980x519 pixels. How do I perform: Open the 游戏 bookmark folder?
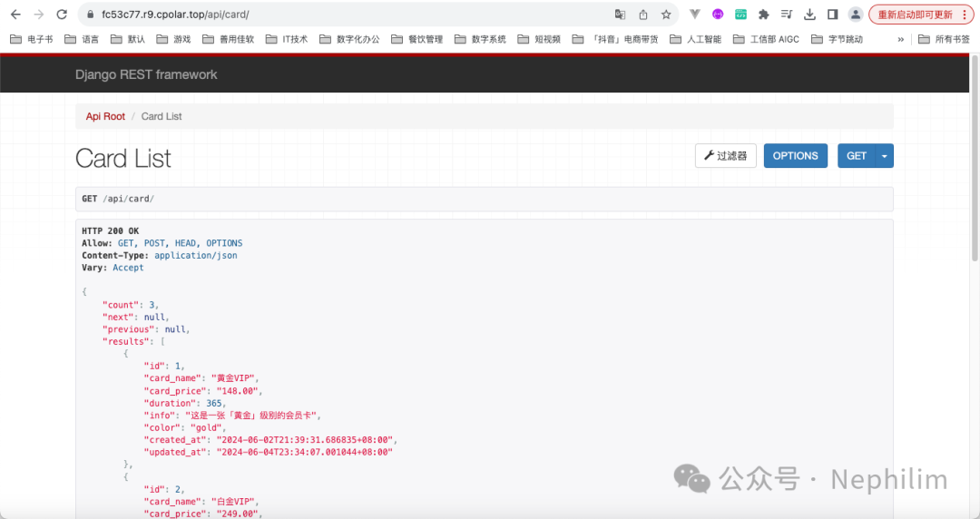(173, 39)
